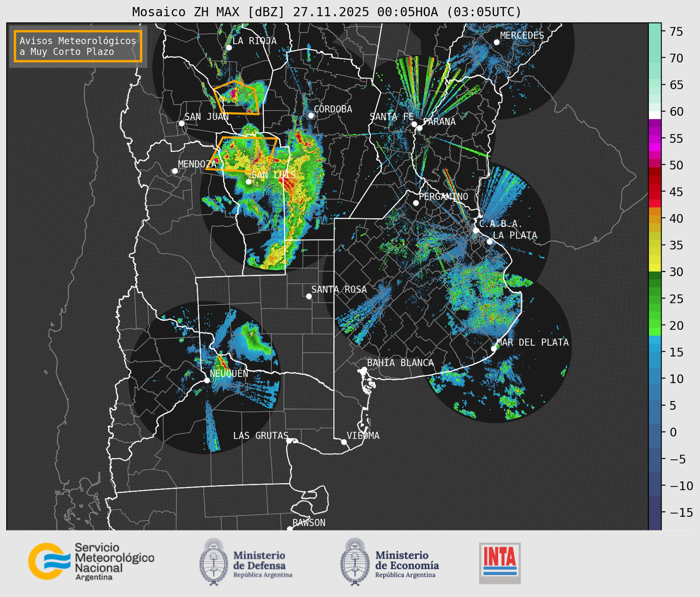
Task: Click the Servicio Meteorológico Nacional logo
Action: coord(91,561)
